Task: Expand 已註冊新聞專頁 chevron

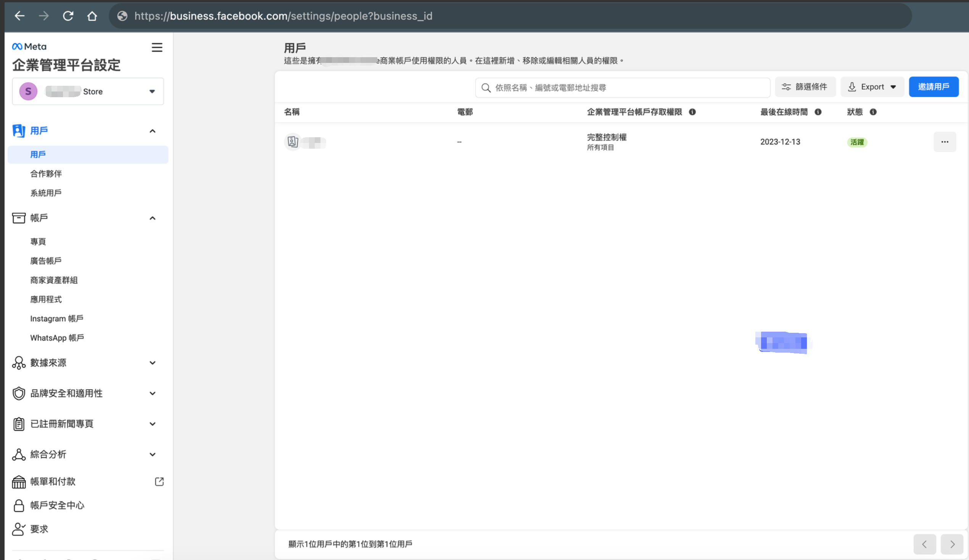Action: (153, 424)
